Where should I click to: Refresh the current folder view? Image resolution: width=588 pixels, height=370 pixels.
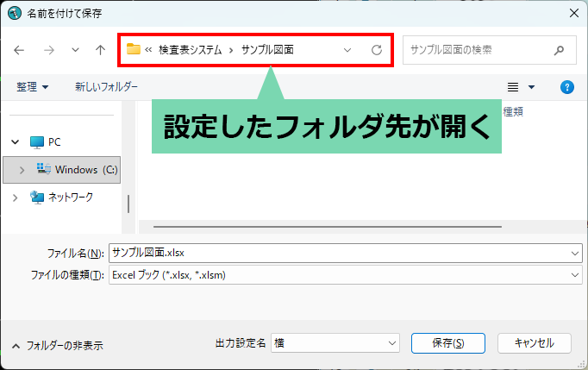[377, 50]
